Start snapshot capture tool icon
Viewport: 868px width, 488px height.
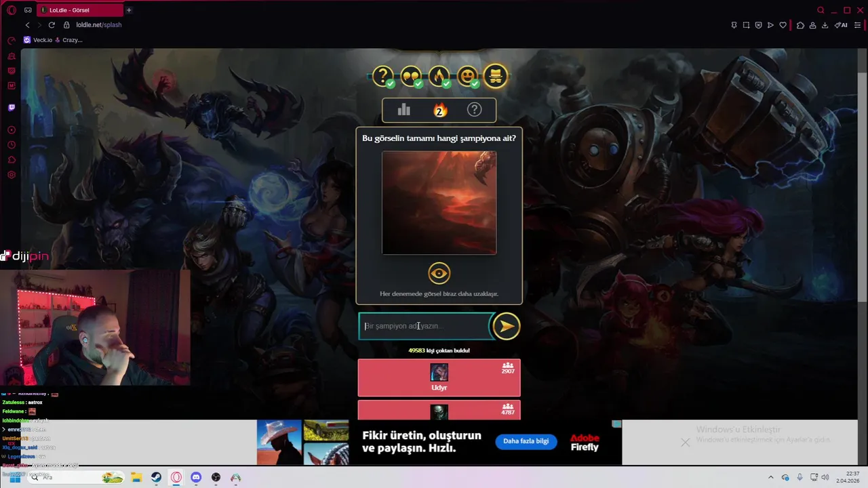(746, 25)
